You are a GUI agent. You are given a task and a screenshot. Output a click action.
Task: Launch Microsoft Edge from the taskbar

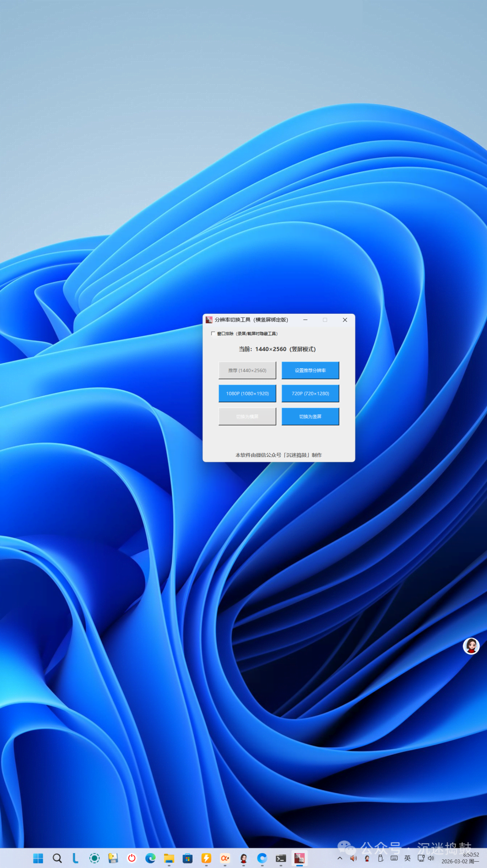click(x=150, y=858)
